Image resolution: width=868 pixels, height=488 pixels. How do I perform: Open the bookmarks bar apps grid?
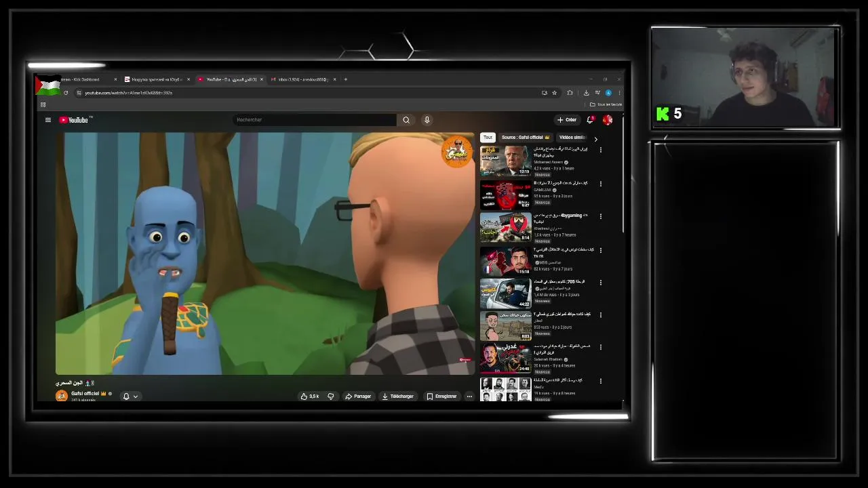(x=43, y=104)
